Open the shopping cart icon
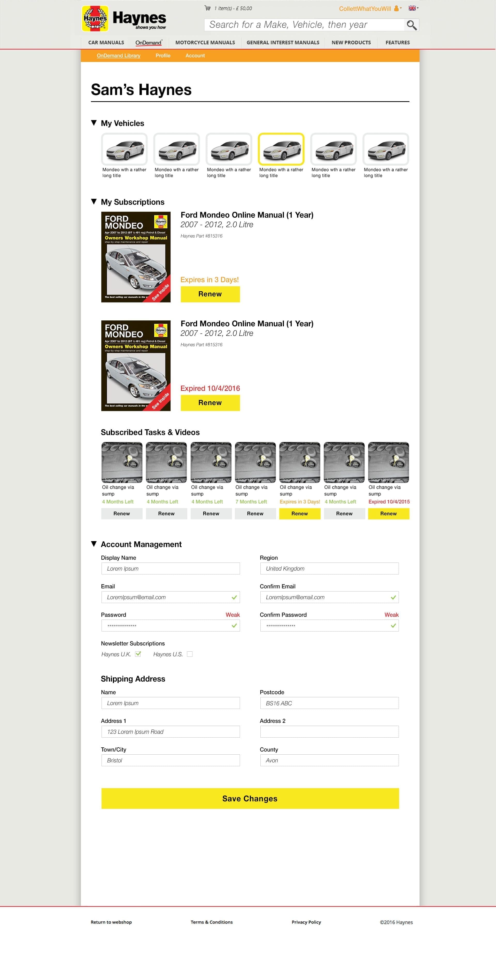This screenshot has width=496, height=980. tap(207, 8)
